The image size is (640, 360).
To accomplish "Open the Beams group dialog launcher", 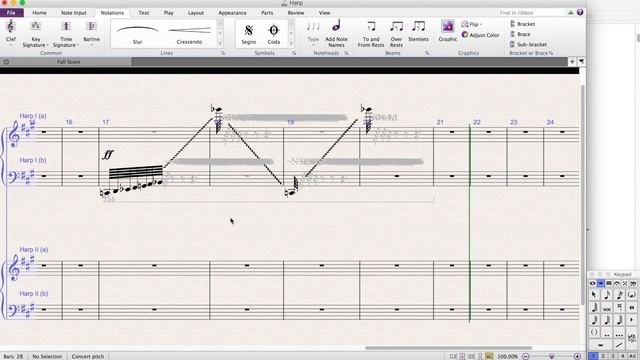I will (x=427, y=53).
